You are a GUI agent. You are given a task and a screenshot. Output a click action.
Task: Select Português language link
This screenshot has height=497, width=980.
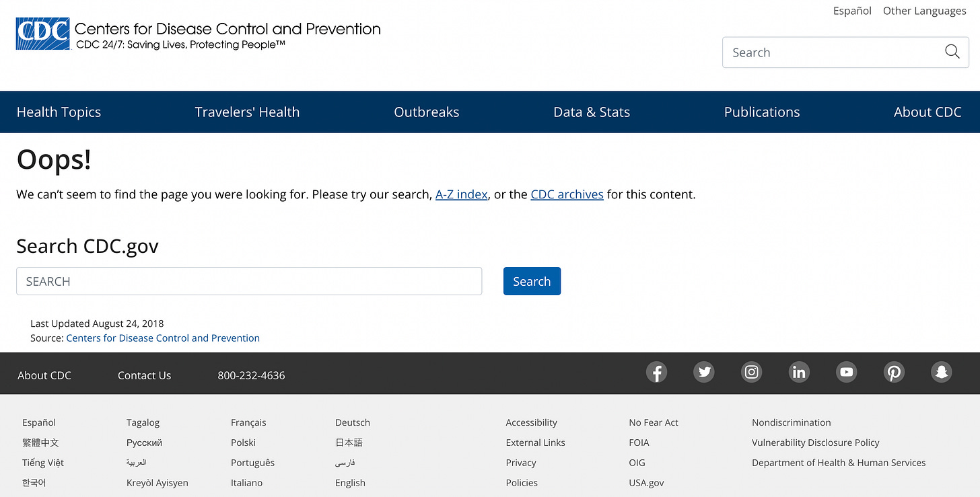pos(252,463)
